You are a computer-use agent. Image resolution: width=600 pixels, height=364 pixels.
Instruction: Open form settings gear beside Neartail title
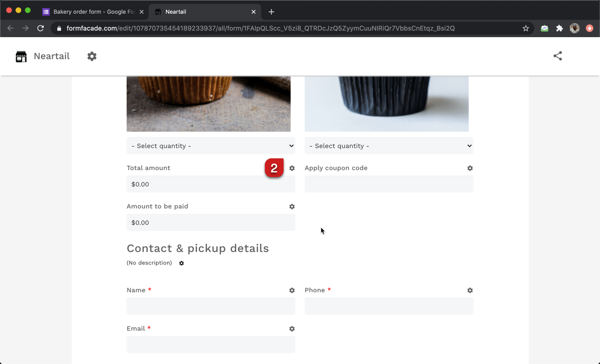(92, 56)
